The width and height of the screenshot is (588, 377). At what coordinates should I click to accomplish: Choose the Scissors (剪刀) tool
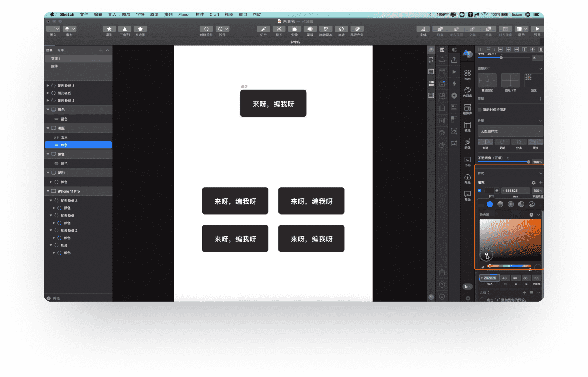pos(279,29)
